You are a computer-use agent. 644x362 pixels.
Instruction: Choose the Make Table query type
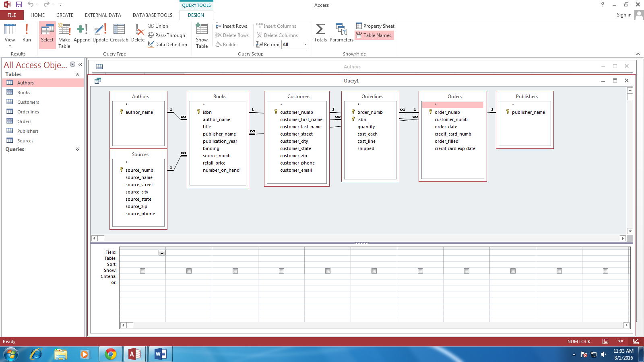[64, 35]
